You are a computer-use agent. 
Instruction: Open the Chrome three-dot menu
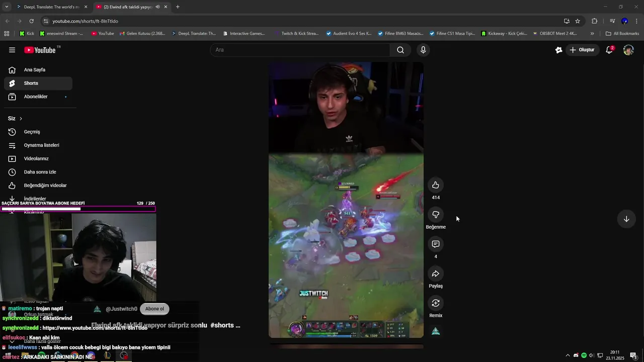(637, 21)
